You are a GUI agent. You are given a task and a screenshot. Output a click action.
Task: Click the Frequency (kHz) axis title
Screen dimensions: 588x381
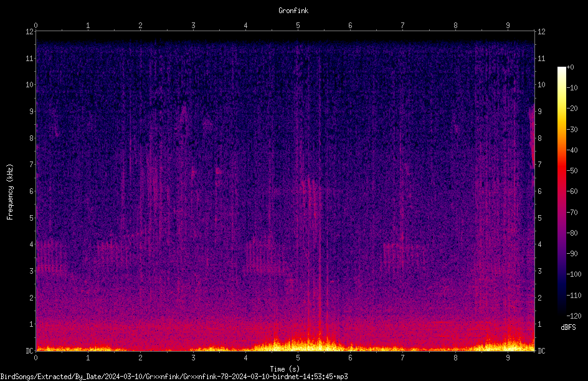coord(10,191)
